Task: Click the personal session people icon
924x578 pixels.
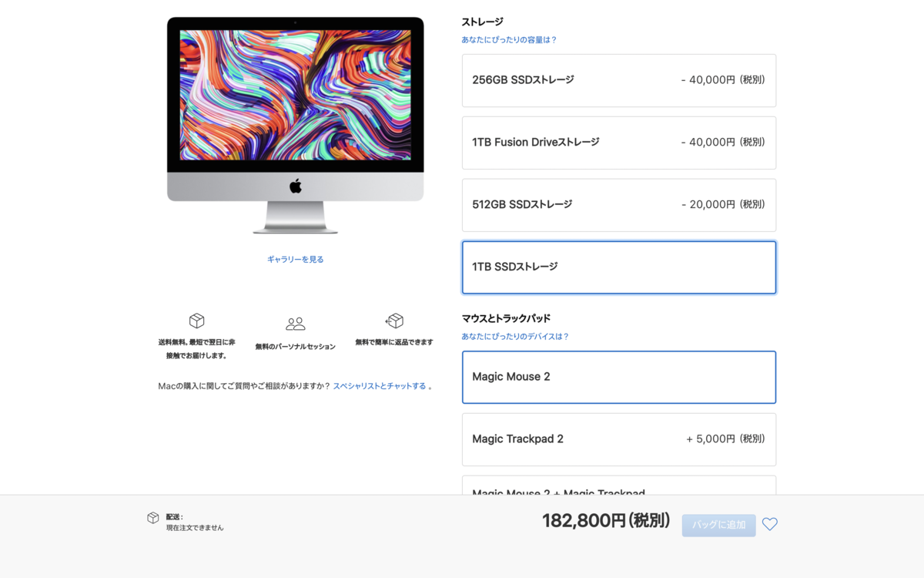Action: (x=296, y=324)
